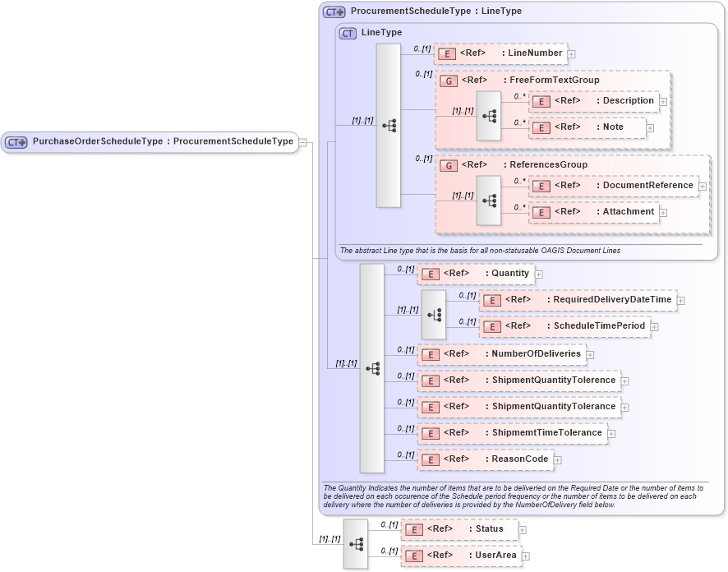Image resolution: width=728 pixels, height=572 pixels.
Task: Collapse PurchaseOrderScheduleType using its minus box
Action: 302,141
